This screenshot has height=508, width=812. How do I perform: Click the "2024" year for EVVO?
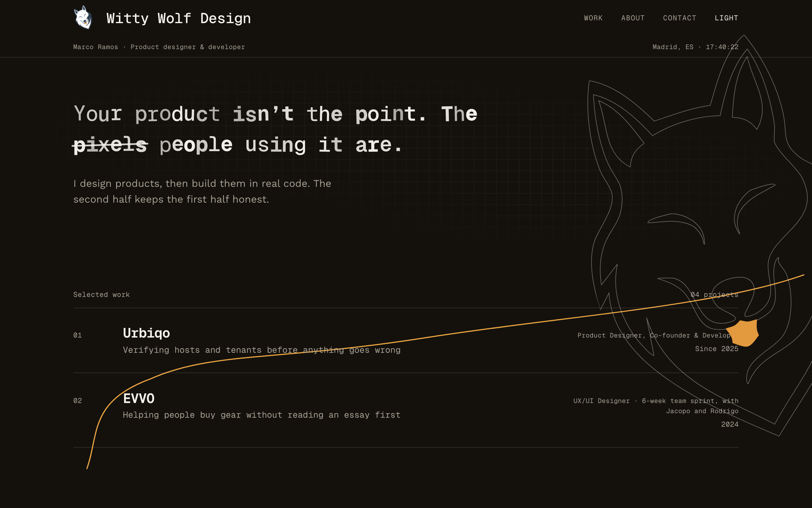730,424
